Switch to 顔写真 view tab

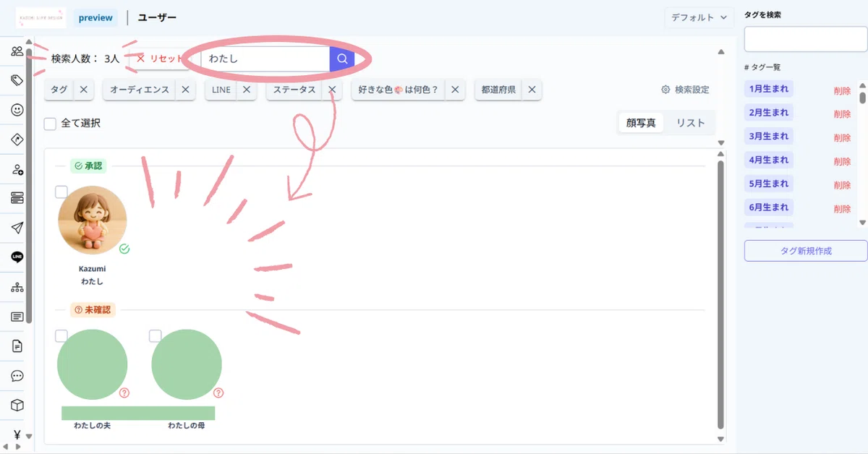tap(641, 123)
